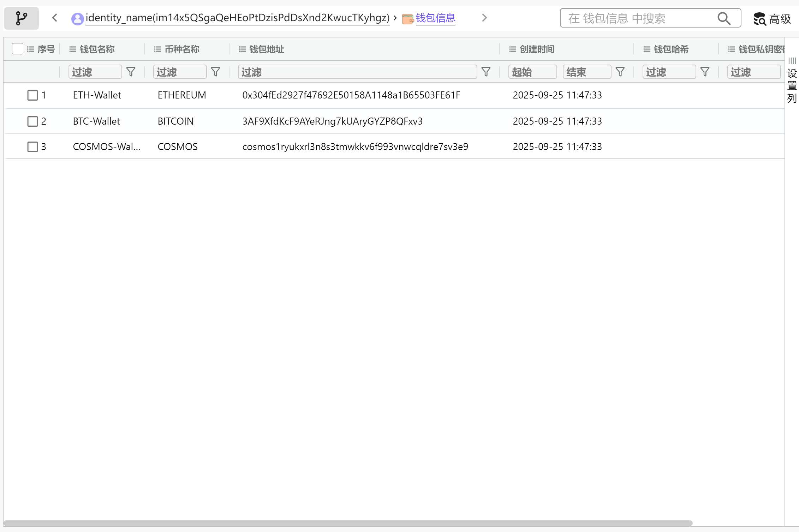799x532 pixels.
Task: Click the search magnifier icon
Action: (x=724, y=18)
